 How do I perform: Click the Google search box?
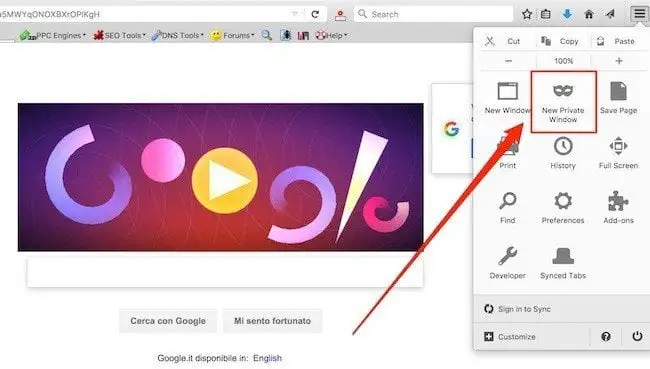coord(225,272)
